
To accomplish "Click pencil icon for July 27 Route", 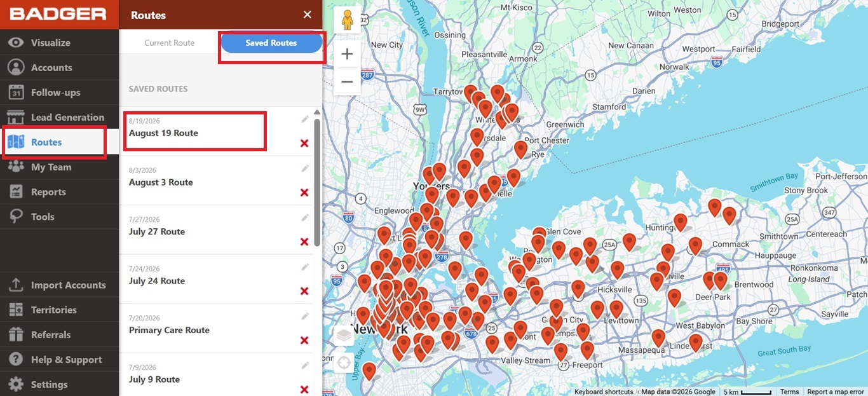I will (305, 217).
